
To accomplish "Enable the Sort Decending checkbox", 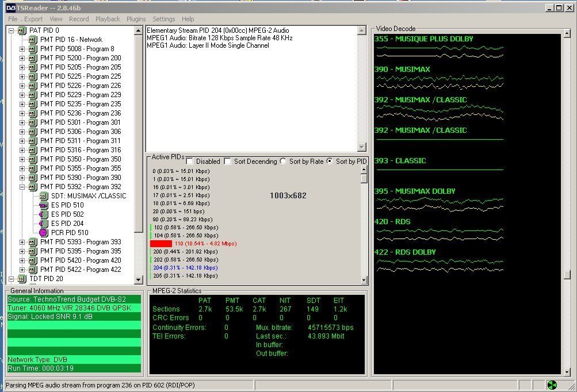I will pos(227,162).
